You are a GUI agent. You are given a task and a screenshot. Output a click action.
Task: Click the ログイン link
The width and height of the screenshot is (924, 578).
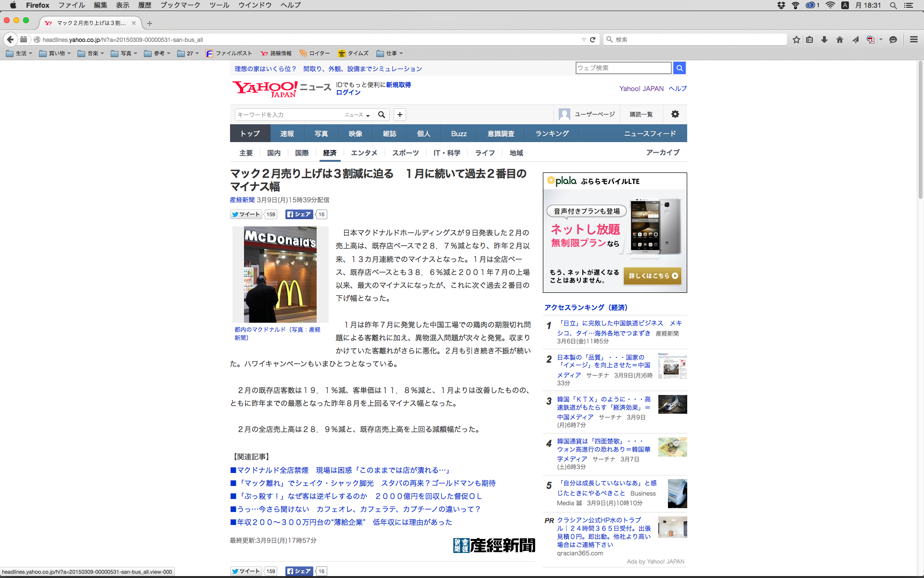pos(348,92)
